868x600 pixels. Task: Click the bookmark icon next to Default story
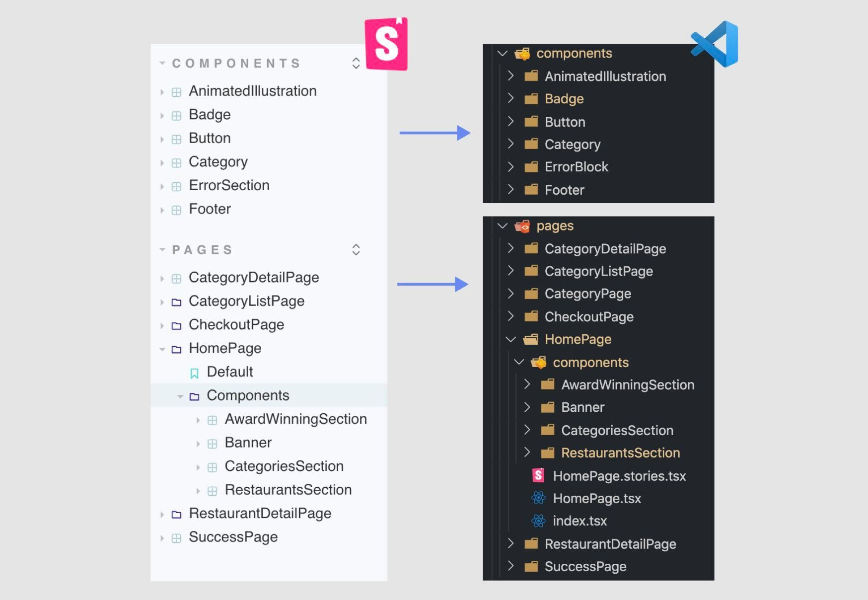pyautogui.click(x=194, y=372)
